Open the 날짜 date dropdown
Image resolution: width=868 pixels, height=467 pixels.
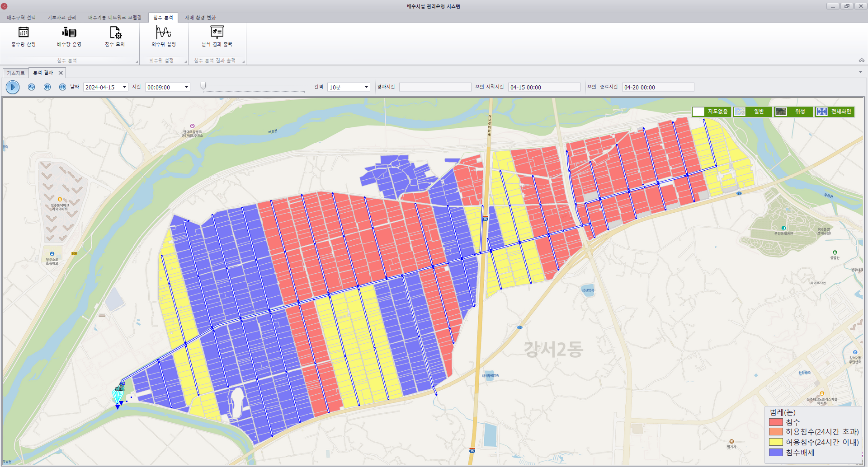tap(124, 87)
